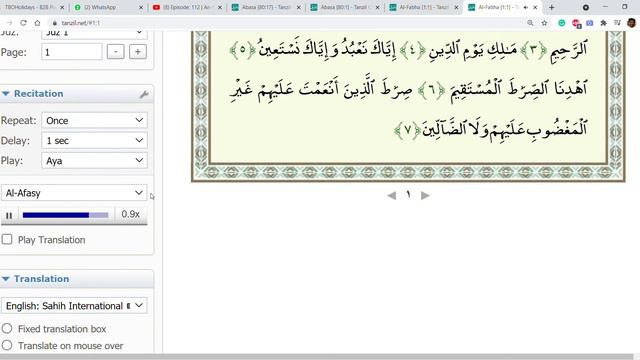Open the Repeat dropdown set to Once
The width and height of the screenshot is (640, 360).
click(x=94, y=120)
